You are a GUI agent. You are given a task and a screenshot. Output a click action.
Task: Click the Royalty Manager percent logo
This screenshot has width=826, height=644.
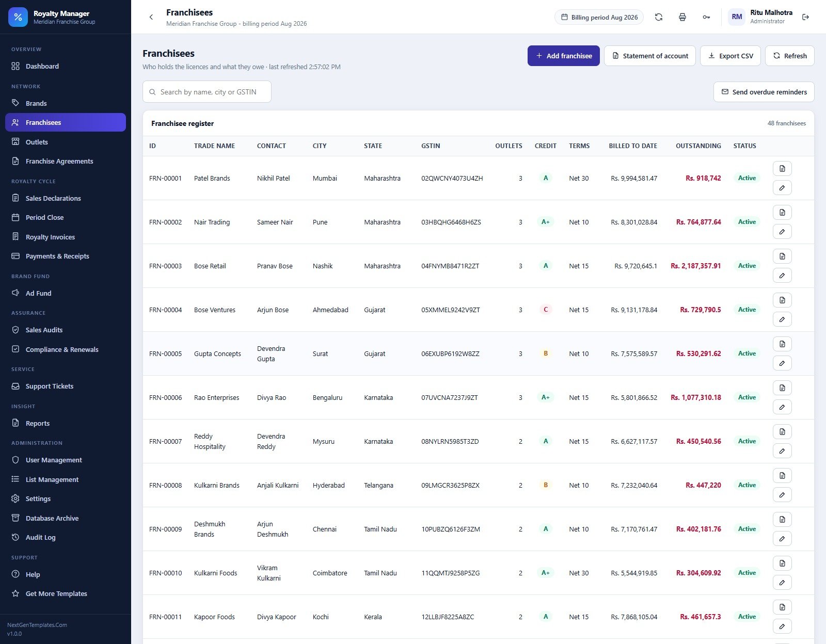(18, 17)
